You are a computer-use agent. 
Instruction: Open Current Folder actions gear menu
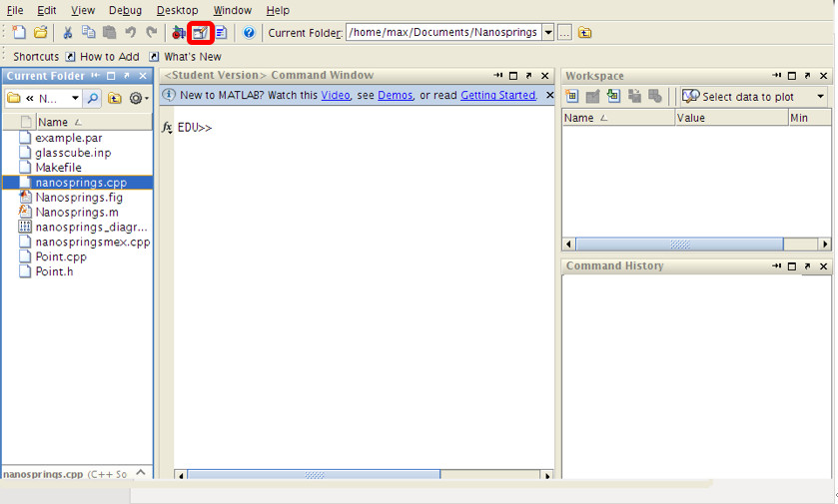[138, 98]
